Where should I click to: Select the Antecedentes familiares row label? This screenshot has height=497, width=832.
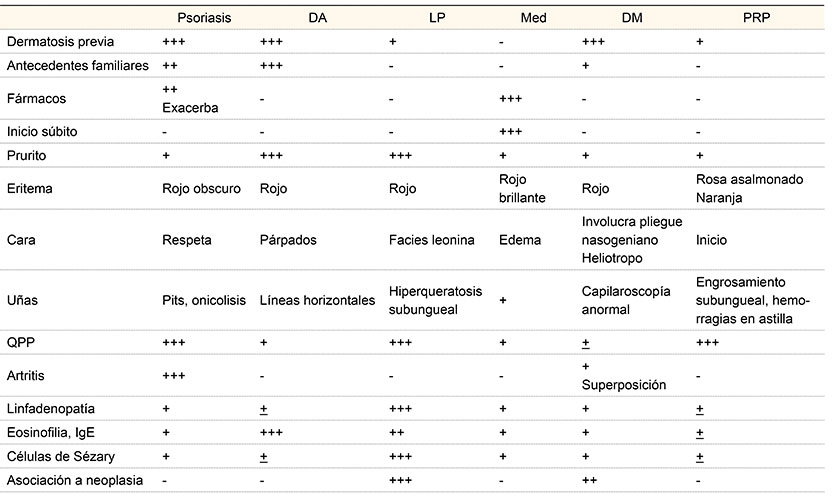(76, 65)
